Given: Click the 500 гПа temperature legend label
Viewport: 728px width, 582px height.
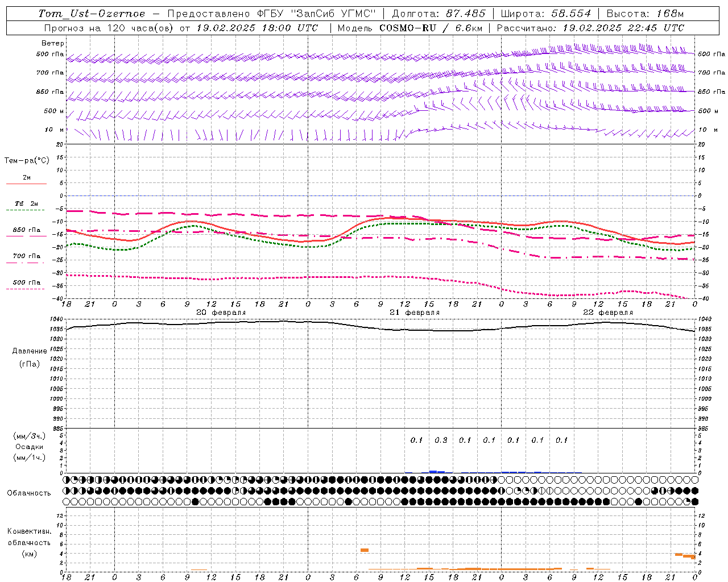Looking at the screenshot, I should pos(27,282).
